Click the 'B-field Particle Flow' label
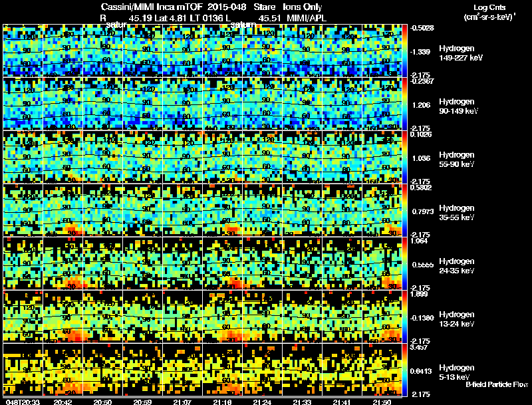 497,384
